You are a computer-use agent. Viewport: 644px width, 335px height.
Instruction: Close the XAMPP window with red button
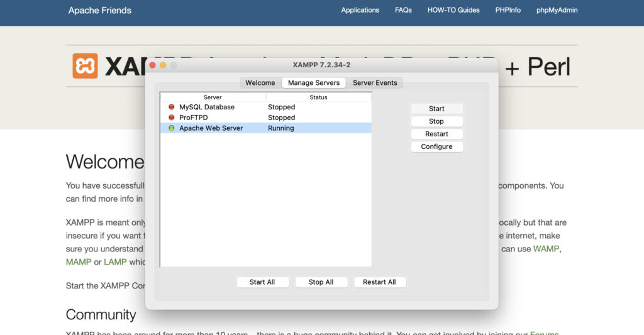152,65
